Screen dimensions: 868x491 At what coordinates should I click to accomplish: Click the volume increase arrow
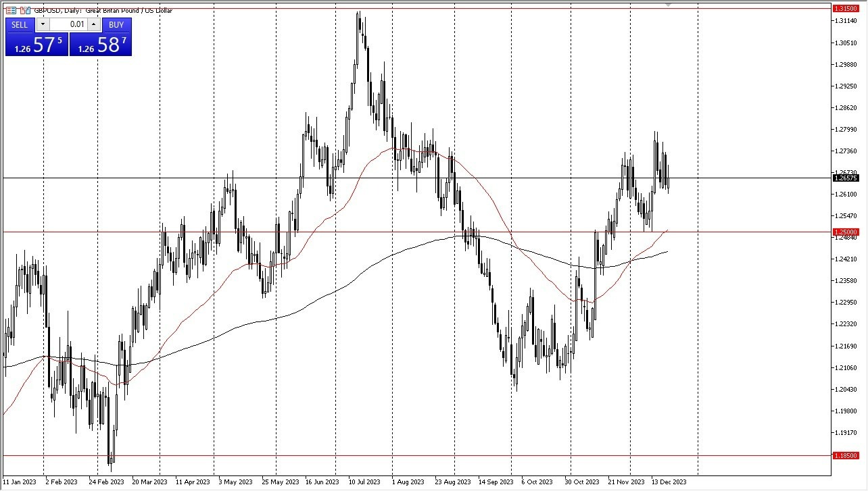(x=93, y=24)
